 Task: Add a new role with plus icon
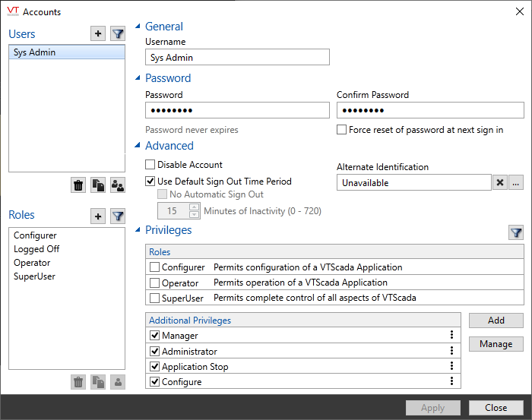[98, 216]
